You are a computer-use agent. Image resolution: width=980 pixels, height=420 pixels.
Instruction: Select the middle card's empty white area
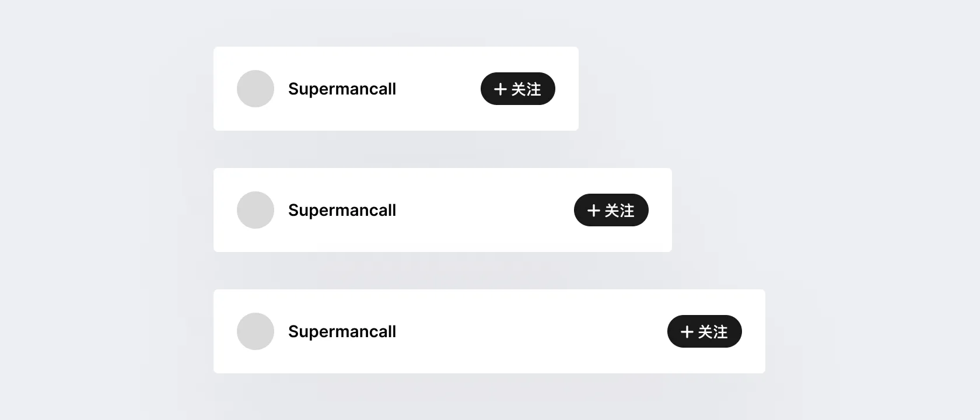click(x=484, y=210)
